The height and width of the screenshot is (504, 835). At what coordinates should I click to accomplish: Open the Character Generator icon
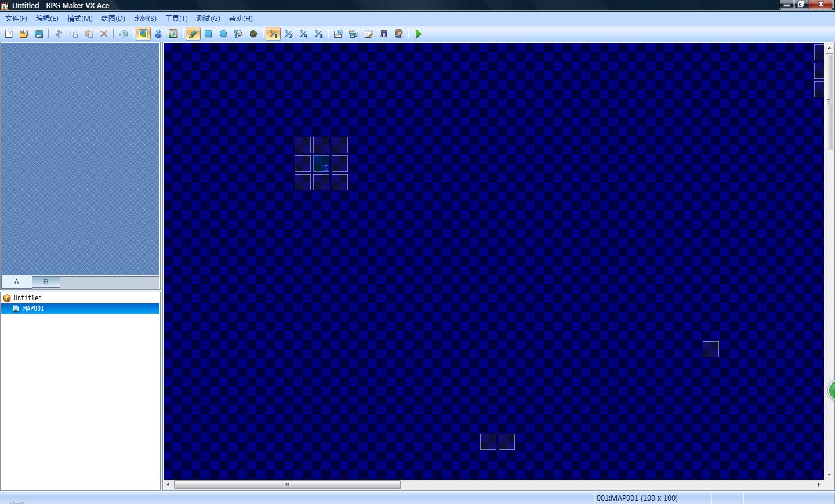[x=398, y=34]
